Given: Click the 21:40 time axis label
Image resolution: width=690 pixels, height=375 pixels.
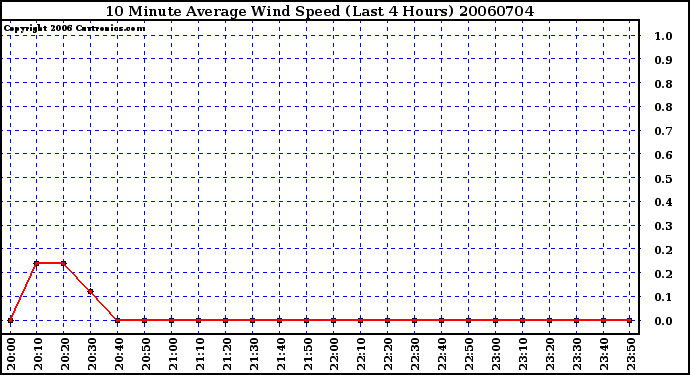Looking at the screenshot, I should pyautogui.click(x=280, y=354).
